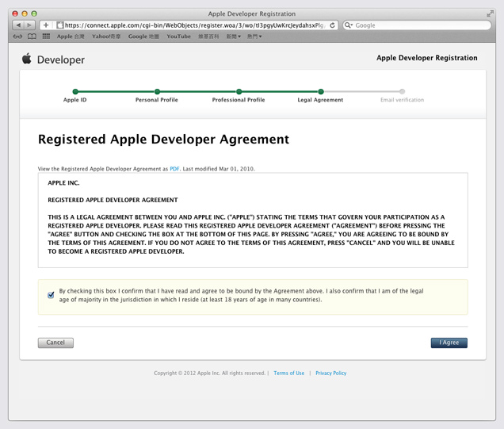Image resolution: width=504 pixels, height=429 pixels.
Task: Click the 'APPLE INC.' line in the agreement
Action: point(63,183)
